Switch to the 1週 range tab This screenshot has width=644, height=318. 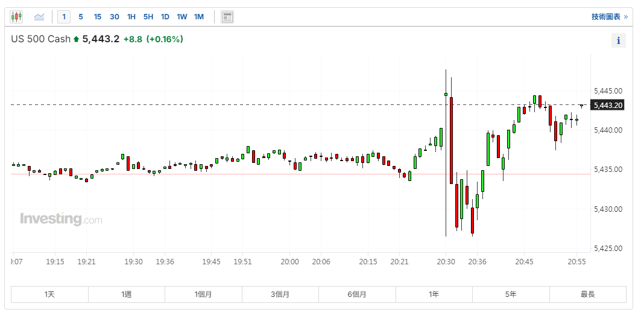[x=127, y=294]
